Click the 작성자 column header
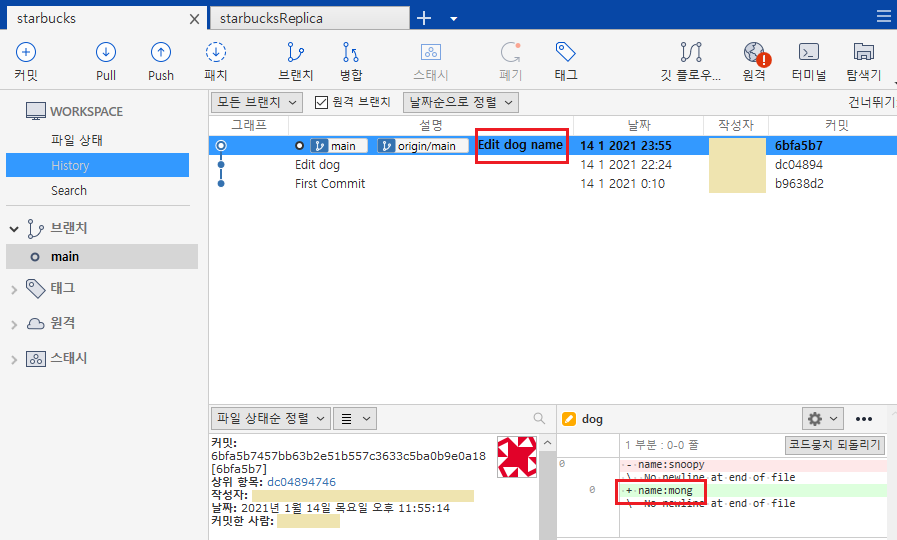The height and width of the screenshot is (540, 897). 736,125
